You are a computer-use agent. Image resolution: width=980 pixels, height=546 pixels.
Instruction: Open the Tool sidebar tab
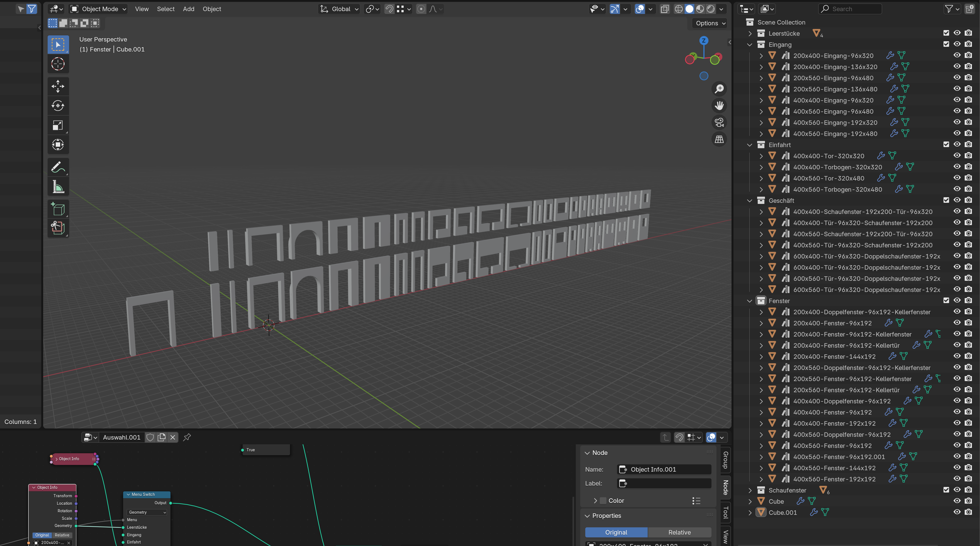pos(725,512)
